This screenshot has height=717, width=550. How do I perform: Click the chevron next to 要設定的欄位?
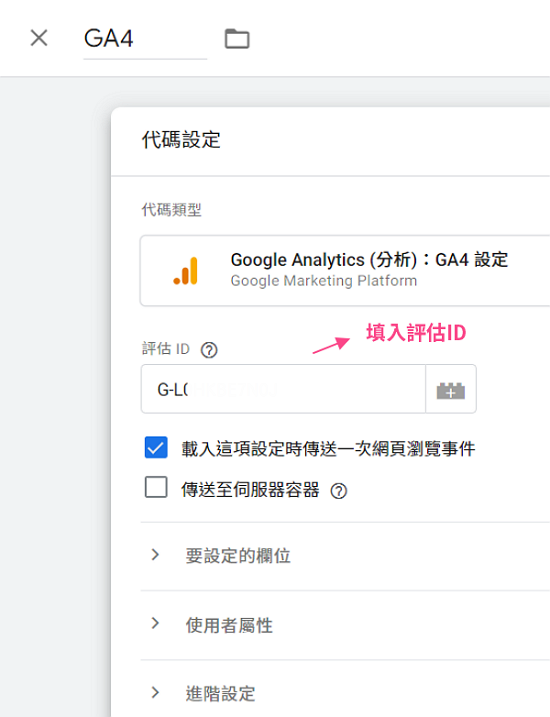click(x=155, y=555)
